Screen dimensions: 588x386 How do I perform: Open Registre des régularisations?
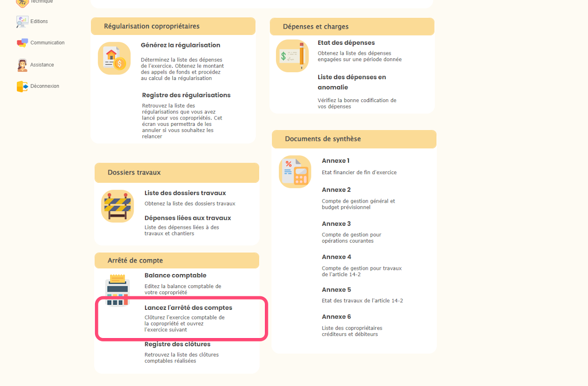click(x=186, y=95)
